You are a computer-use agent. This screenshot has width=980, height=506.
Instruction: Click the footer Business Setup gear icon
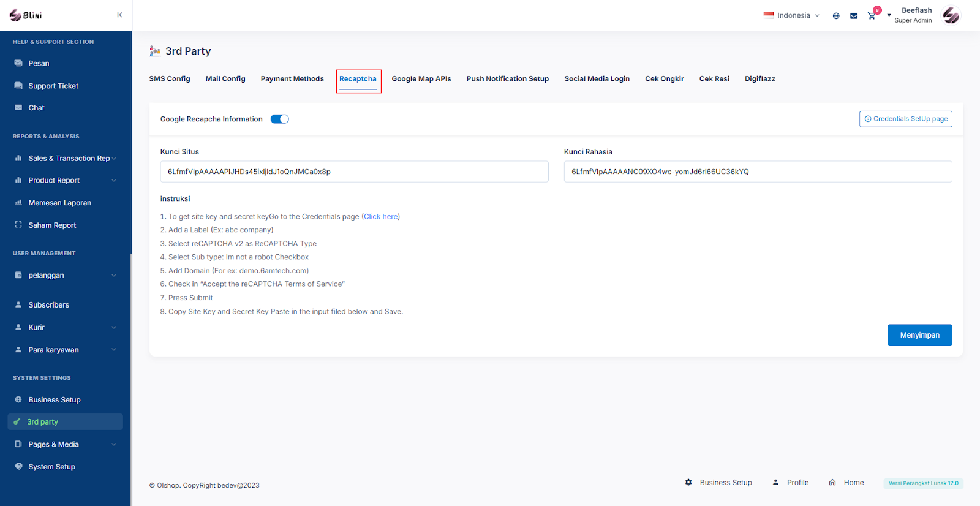pos(688,483)
